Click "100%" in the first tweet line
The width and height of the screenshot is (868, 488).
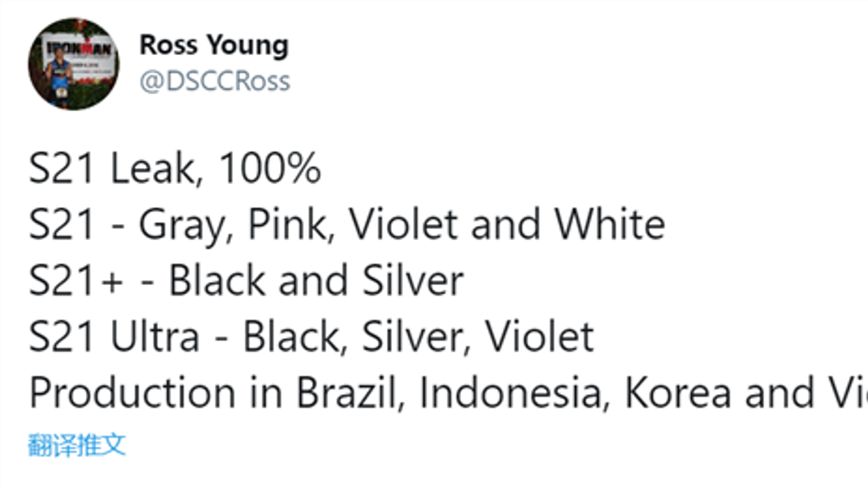[270, 169]
